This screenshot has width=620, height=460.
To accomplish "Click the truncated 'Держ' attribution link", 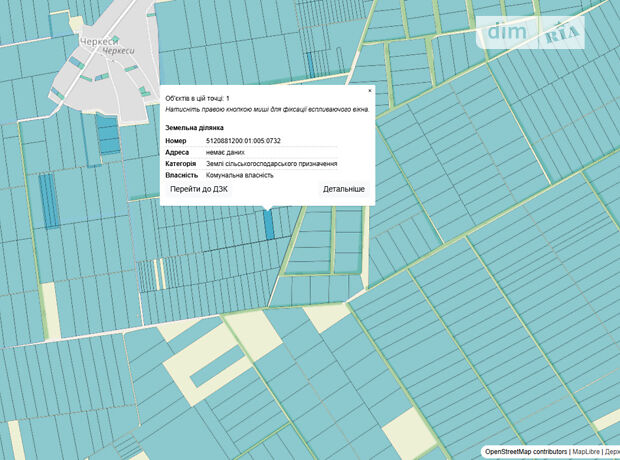I will click(611, 452).
